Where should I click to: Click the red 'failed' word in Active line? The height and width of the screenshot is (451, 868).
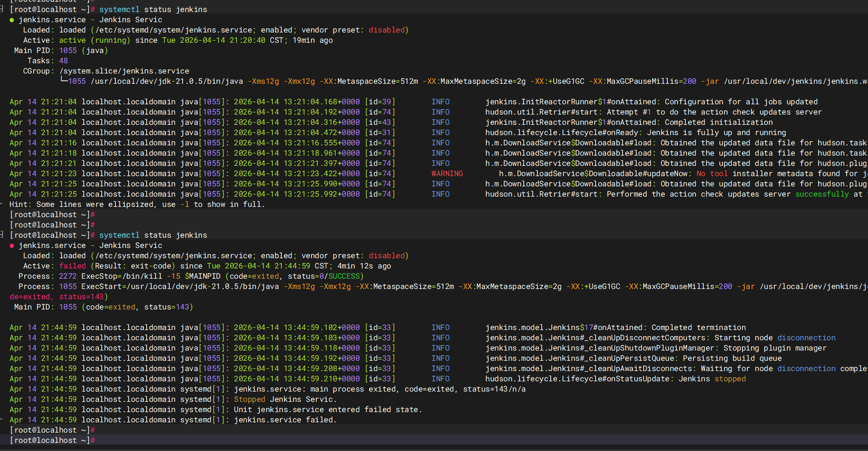tap(72, 266)
